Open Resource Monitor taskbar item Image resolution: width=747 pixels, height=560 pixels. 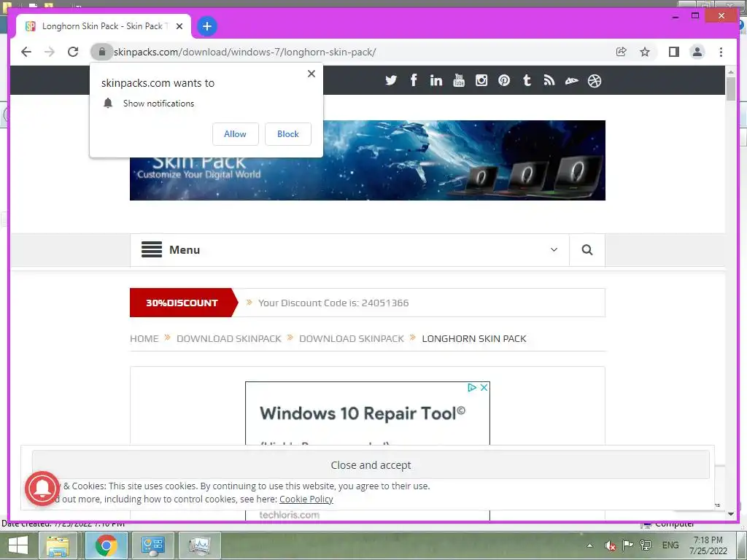click(199, 545)
